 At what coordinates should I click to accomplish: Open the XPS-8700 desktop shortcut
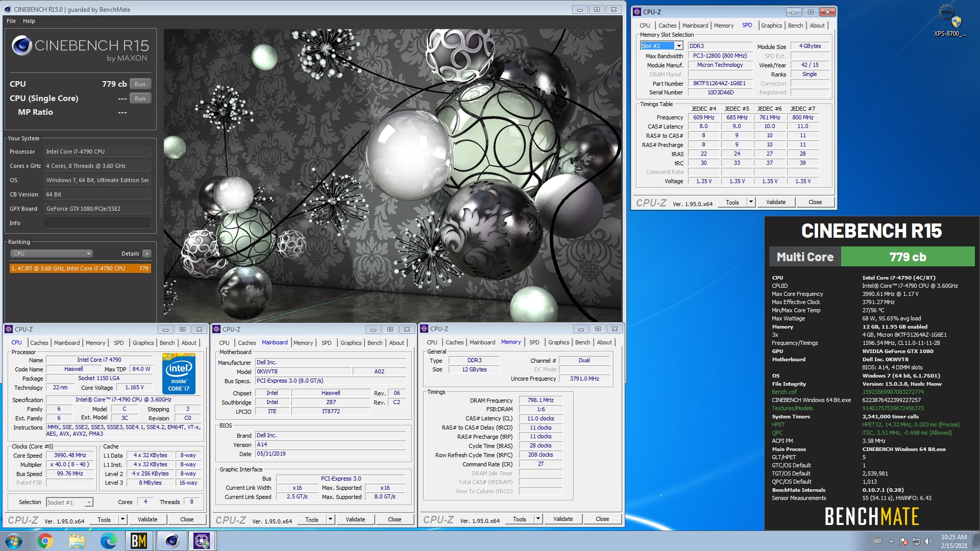tap(949, 20)
